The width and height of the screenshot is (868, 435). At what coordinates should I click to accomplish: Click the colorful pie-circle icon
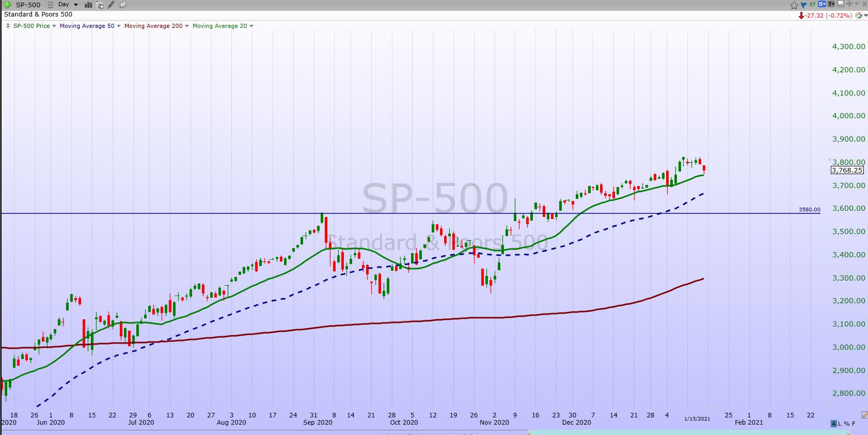click(x=859, y=15)
